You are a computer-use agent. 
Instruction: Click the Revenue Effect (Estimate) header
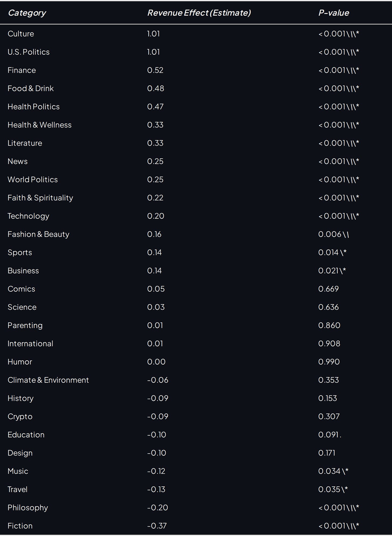(199, 13)
